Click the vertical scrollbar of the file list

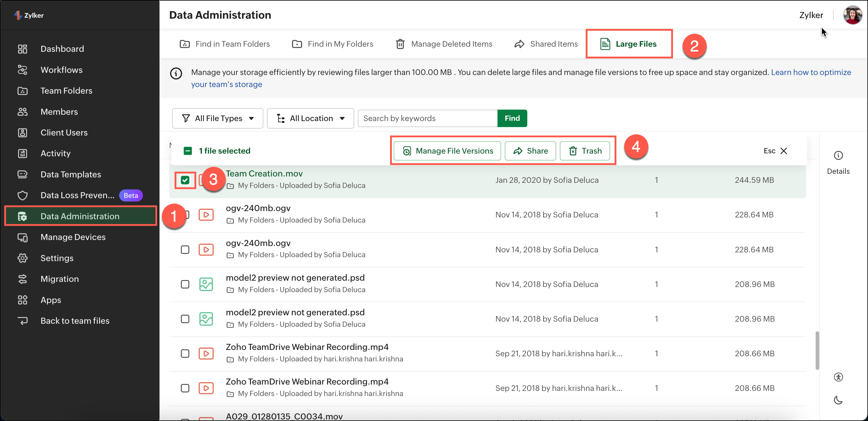point(817,351)
